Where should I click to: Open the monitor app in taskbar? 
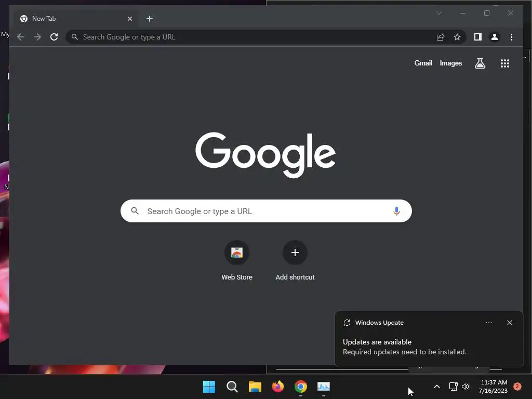click(324, 387)
